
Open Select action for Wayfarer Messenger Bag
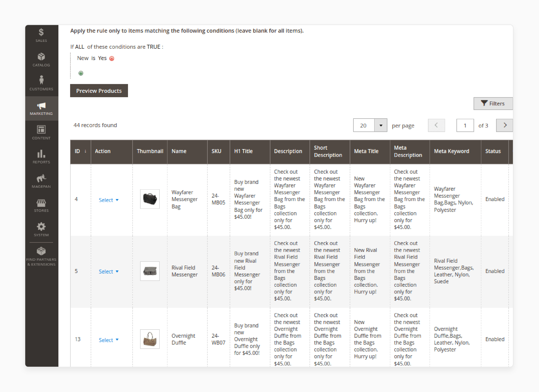pyautogui.click(x=109, y=200)
